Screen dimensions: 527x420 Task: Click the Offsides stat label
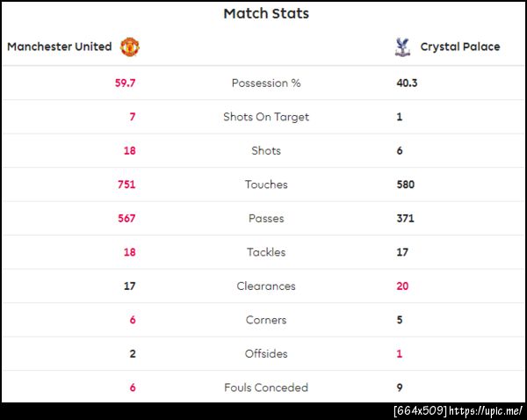[x=266, y=353]
